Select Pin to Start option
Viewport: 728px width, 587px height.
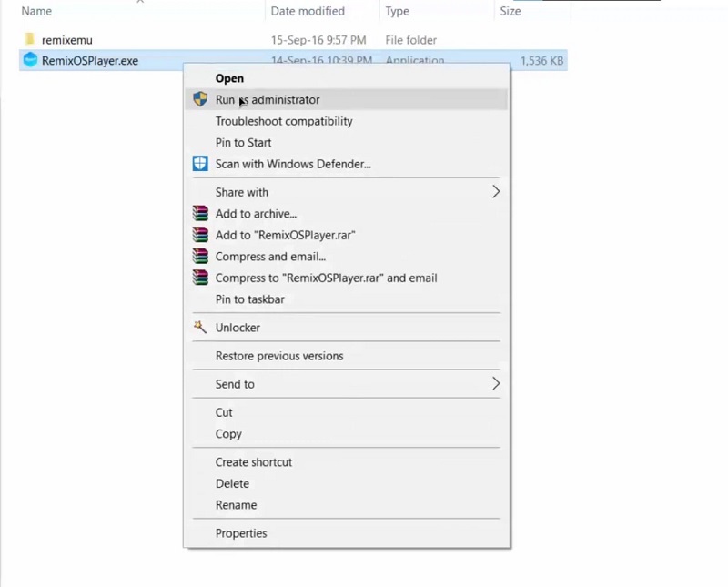(243, 143)
